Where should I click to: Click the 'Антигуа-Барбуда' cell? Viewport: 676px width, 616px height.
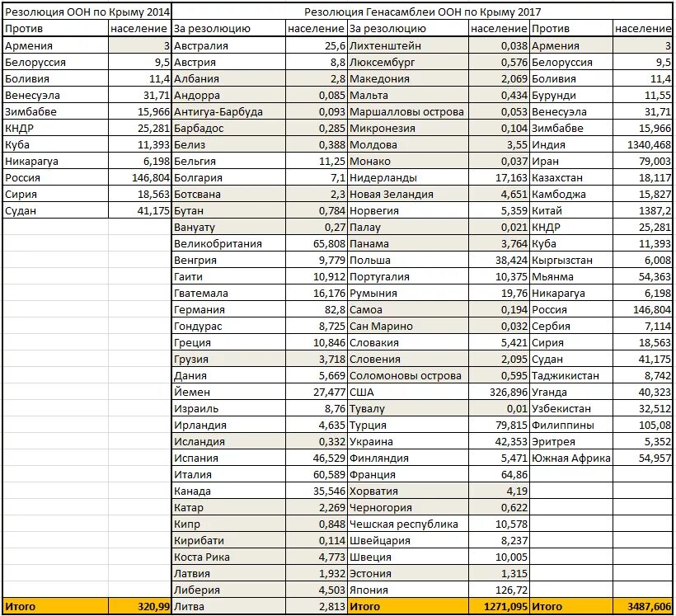228,111
